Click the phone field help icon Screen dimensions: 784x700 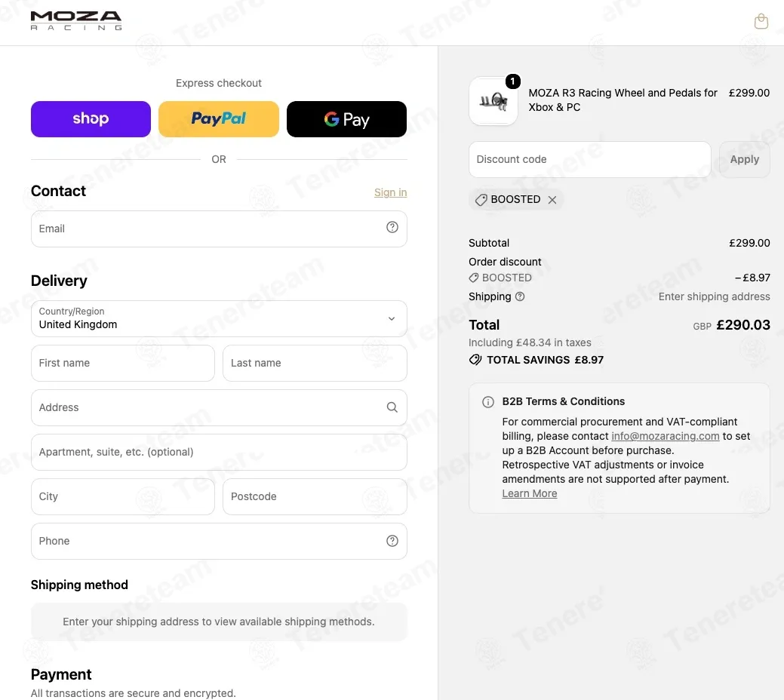(392, 541)
